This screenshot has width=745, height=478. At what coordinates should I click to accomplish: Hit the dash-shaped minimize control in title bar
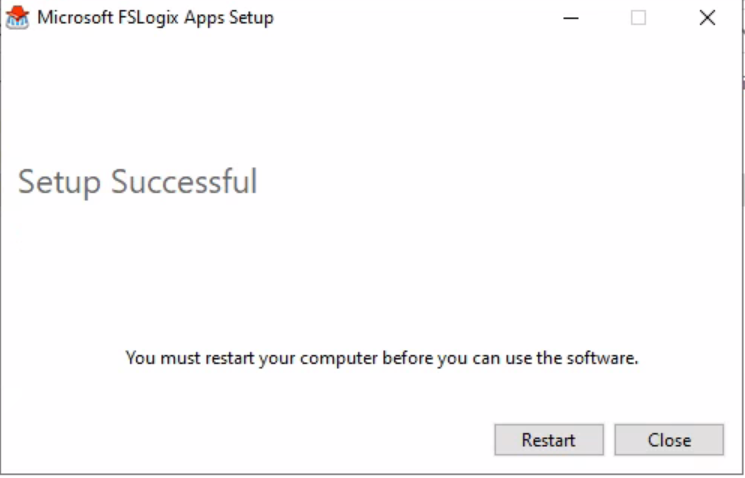point(571,18)
